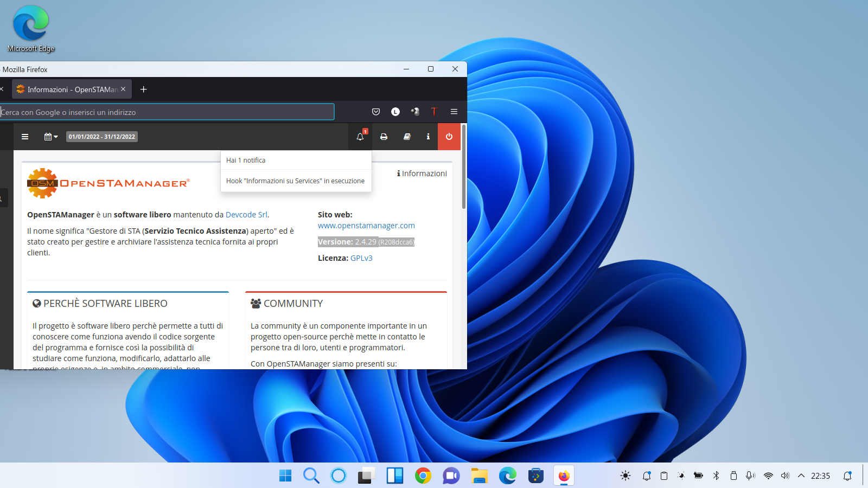Click the print icon in the toolbar

pyautogui.click(x=384, y=137)
